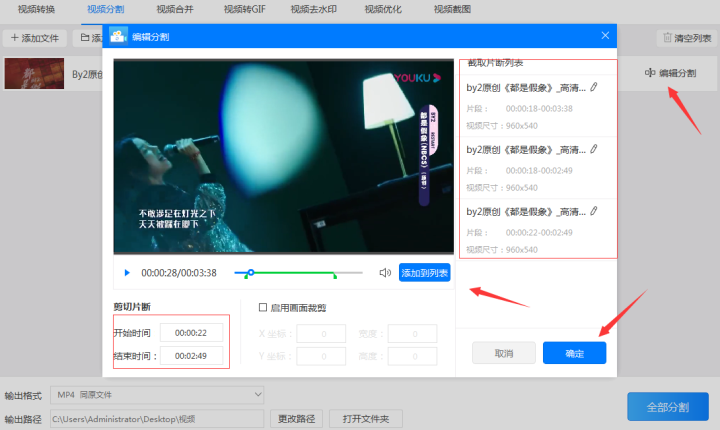This screenshot has width=720, height=430.
Task: Click the camera app icon in dialog title
Action: [x=118, y=36]
